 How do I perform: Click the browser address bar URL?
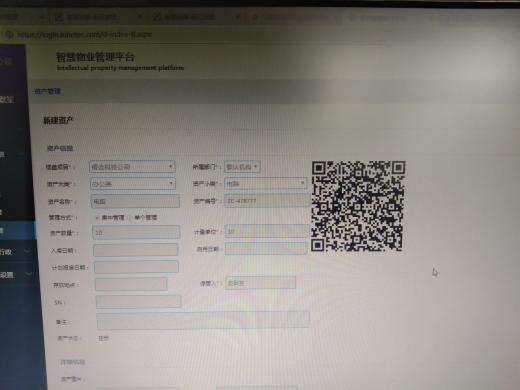pyautogui.click(x=85, y=34)
